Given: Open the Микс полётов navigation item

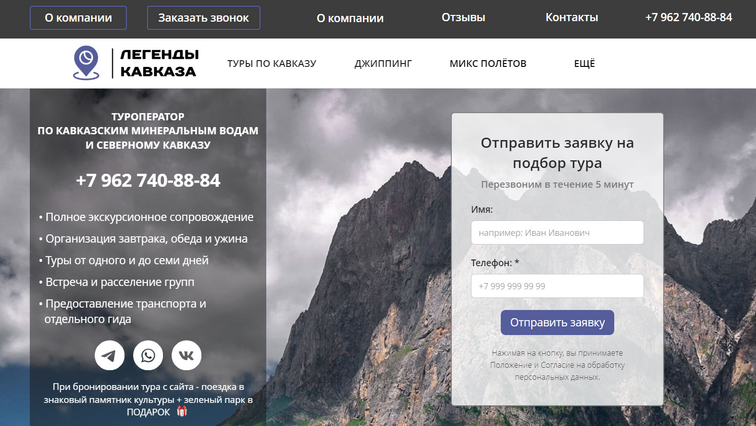Looking at the screenshot, I should point(488,64).
